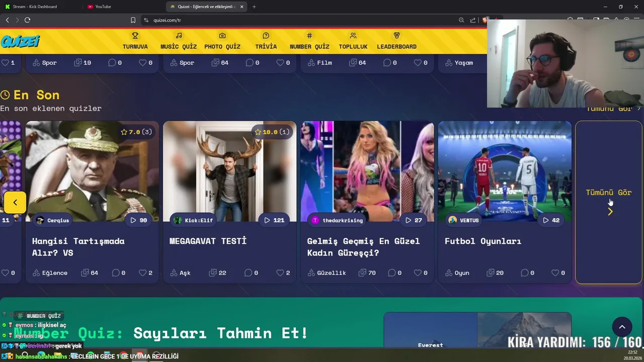The image size is (644, 362).
Task: Open the women wrestlers quiz thumbnail
Action: point(367,171)
